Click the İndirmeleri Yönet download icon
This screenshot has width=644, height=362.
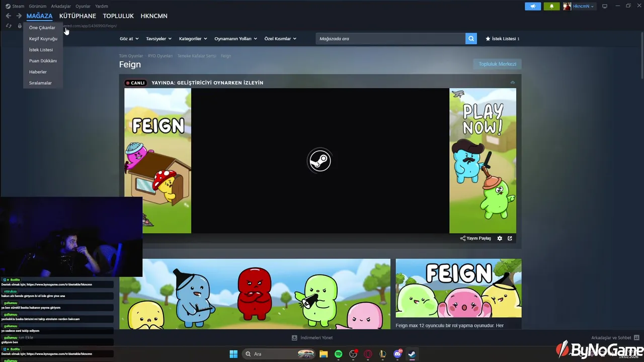coord(294,338)
